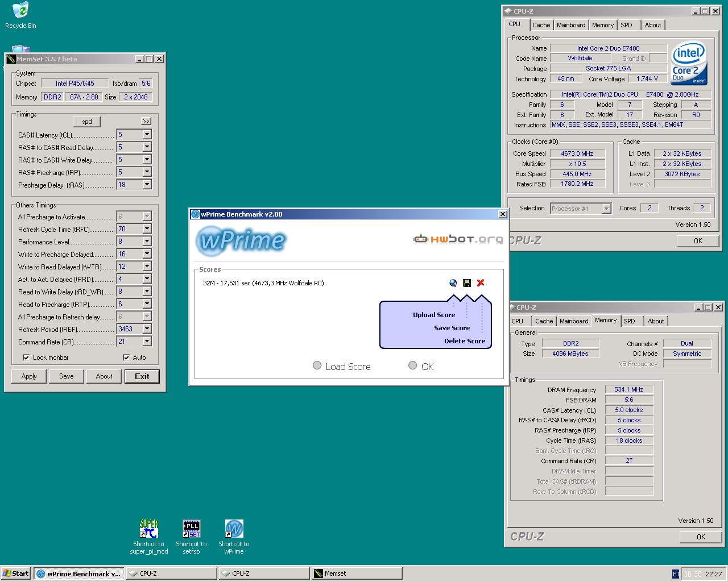Viewport: 728px width, 582px height.
Task: Click the wPrime logo in the benchmark window
Action: point(241,240)
